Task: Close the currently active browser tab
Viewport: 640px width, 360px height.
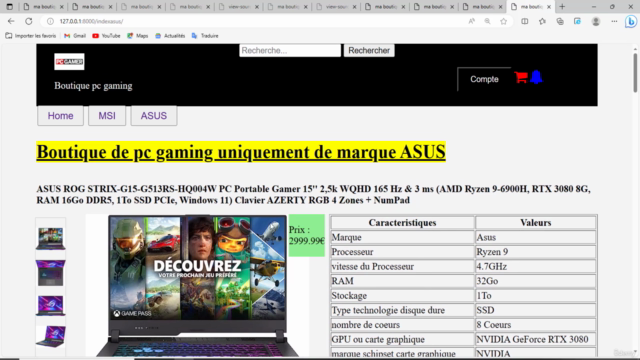Action: coord(549,7)
